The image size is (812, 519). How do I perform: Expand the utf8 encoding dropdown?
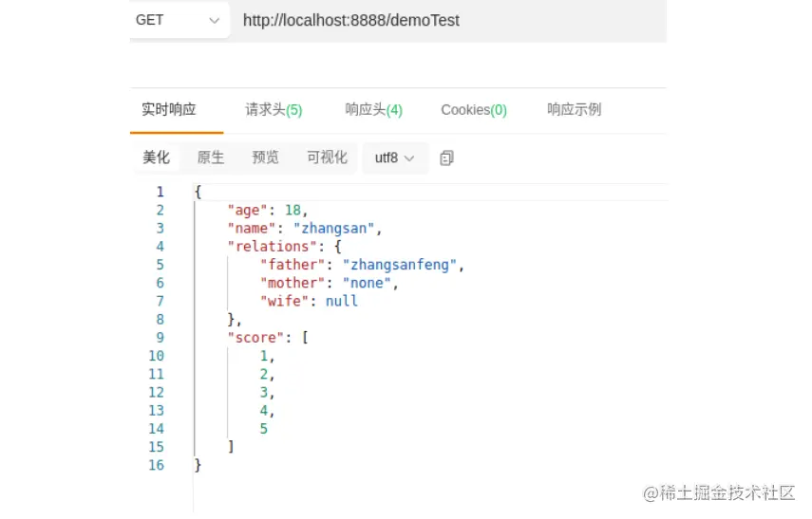click(x=395, y=158)
